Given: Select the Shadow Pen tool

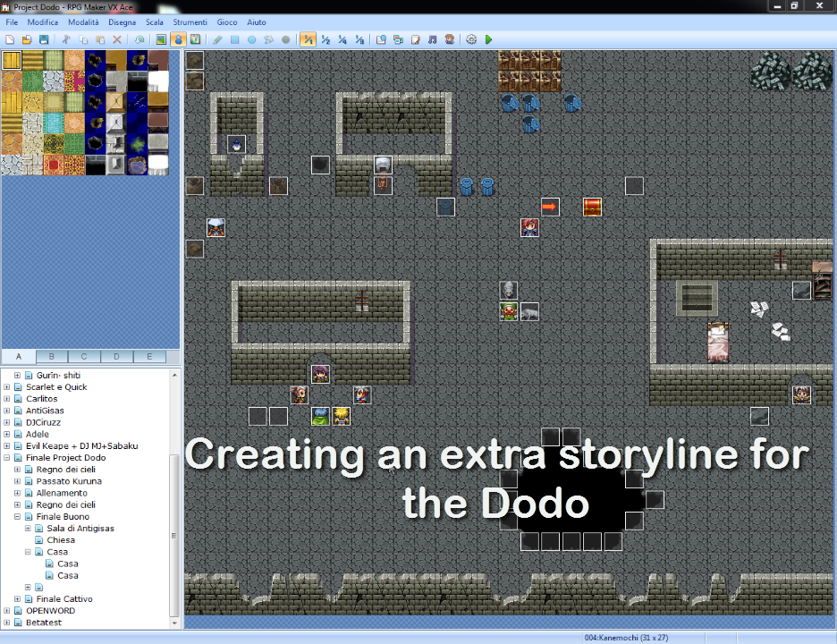Looking at the screenshot, I should click(x=285, y=39).
